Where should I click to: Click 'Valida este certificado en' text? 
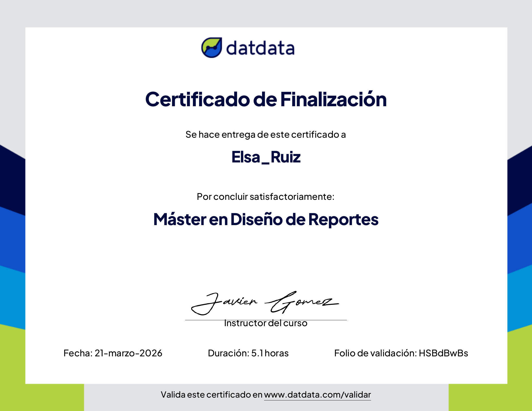211,394
